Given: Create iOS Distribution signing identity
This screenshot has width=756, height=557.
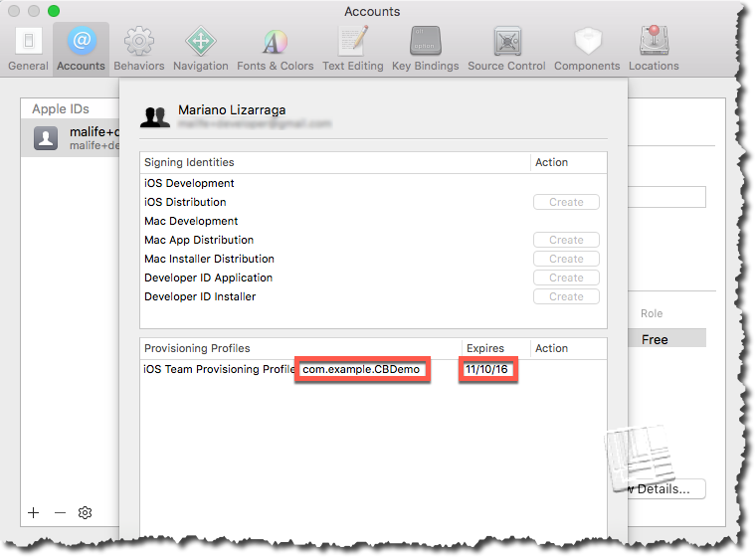Looking at the screenshot, I should 566,202.
